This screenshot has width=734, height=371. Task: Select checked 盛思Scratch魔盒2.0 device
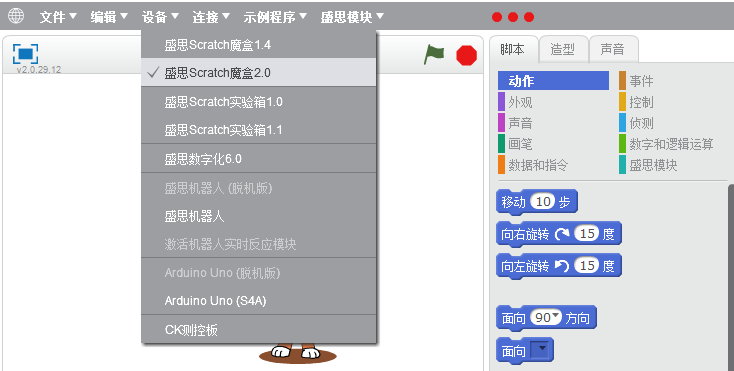258,73
